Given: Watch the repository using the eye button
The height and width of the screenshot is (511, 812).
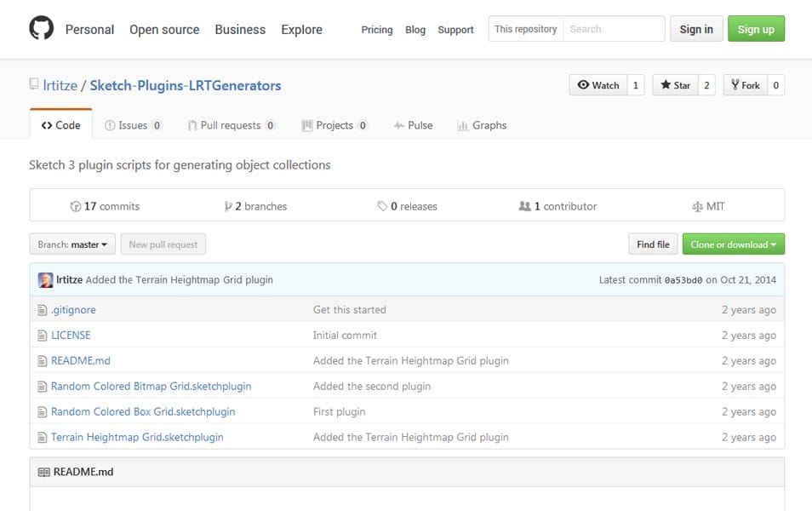Looking at the screenshot, I should coord(598,85).
